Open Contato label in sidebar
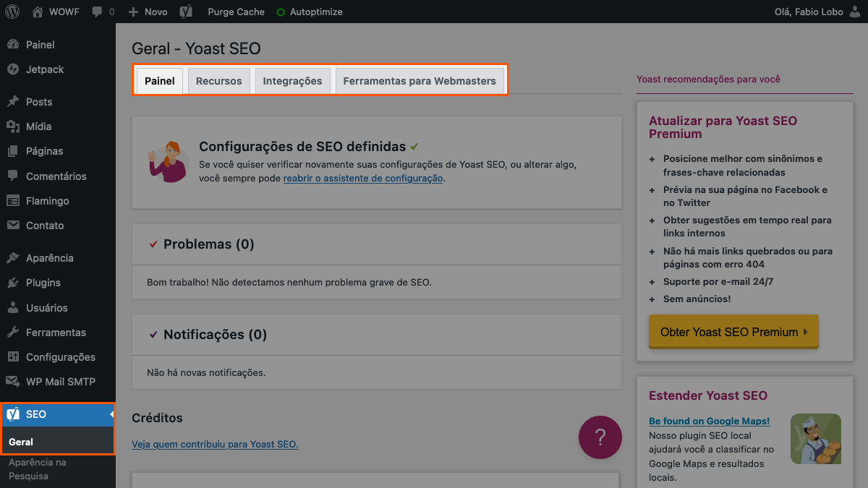 pos(45,226)
